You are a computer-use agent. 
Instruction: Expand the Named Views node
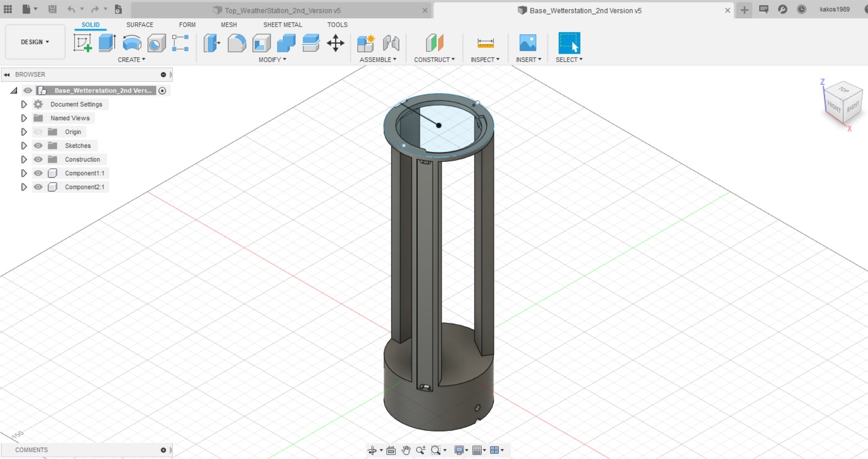(x=24, y=118)
